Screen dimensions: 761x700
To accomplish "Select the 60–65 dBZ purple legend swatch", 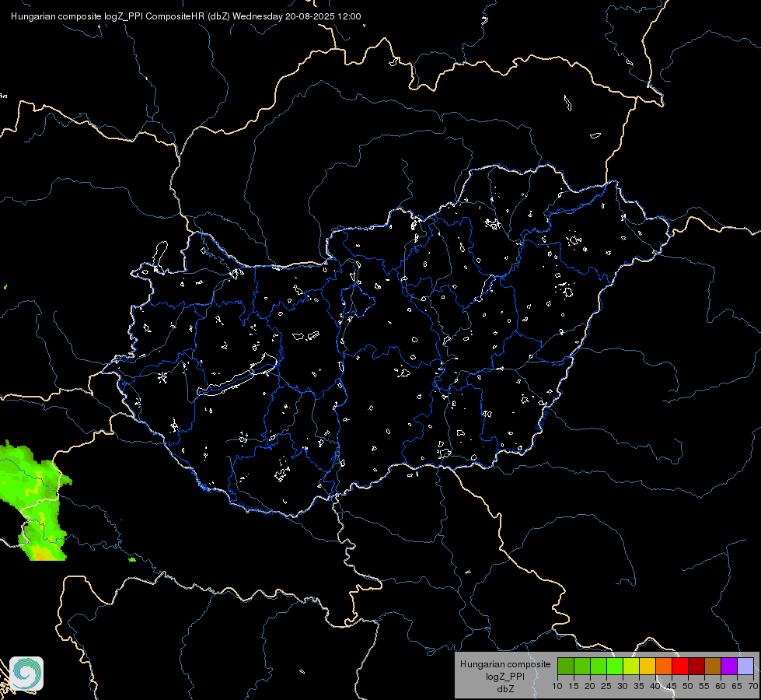I will click(x=729, y=666).
